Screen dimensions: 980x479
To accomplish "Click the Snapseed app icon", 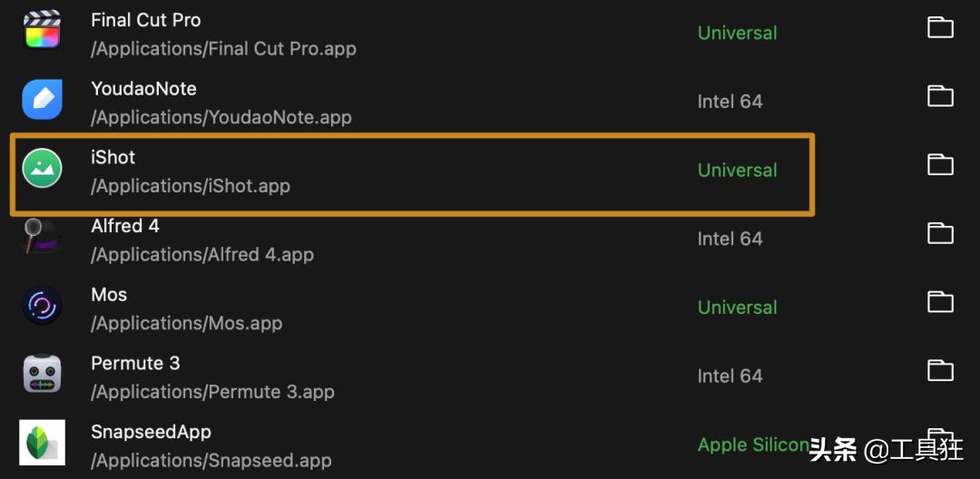I will [42, 443].
